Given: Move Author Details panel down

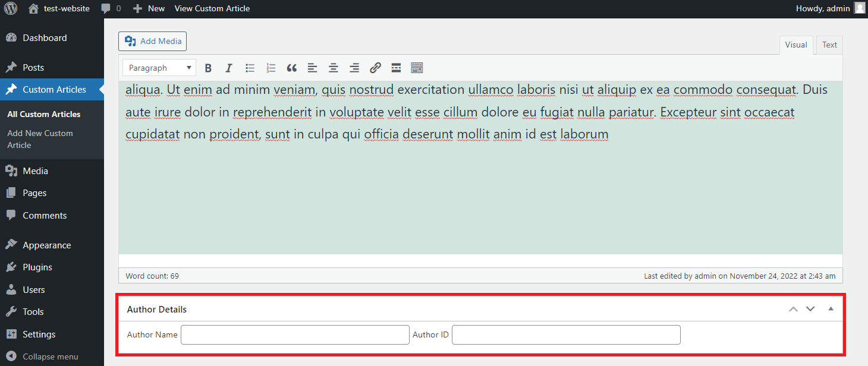Looking at the screenshot, I should click(810, 309).
